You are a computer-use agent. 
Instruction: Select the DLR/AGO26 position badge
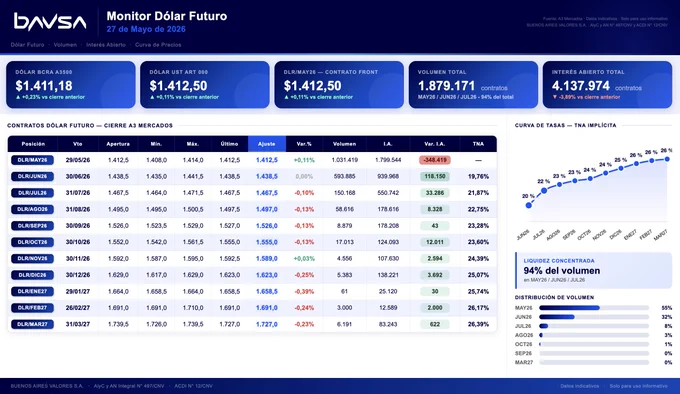click(33, 209)
